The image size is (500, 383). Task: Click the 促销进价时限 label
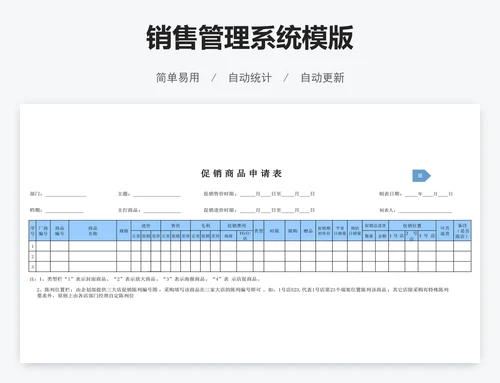coord(220,210)
